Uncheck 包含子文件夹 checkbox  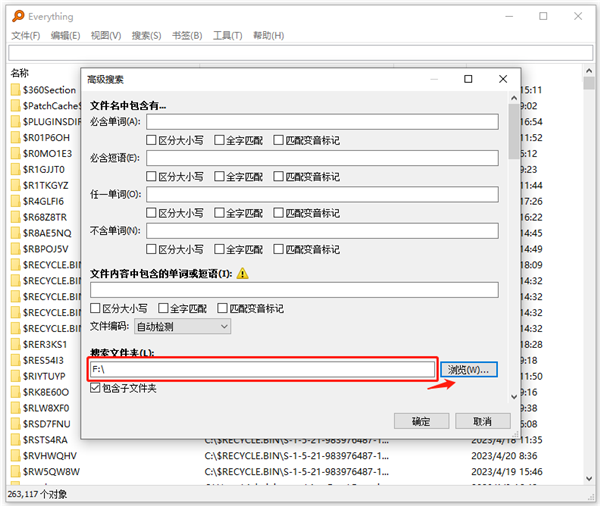click(x=95, y=388)
